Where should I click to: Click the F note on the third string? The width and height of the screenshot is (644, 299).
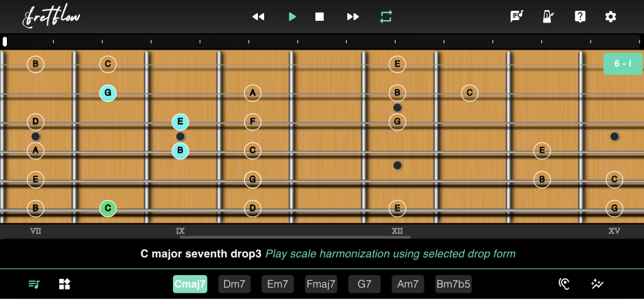(x=253, y=121)
